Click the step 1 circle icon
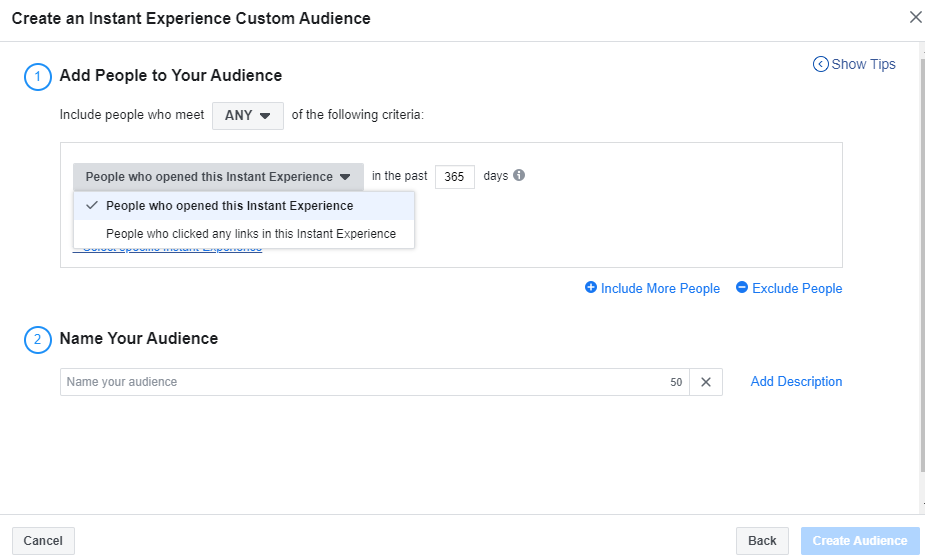Image resolution: width=925 pixels, height=558 pixels. (37, 77)
